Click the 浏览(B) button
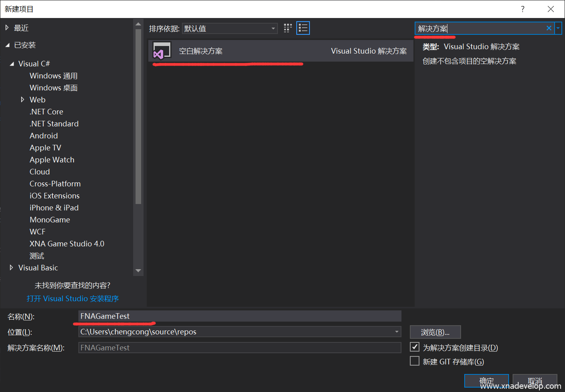 point(435,332)
